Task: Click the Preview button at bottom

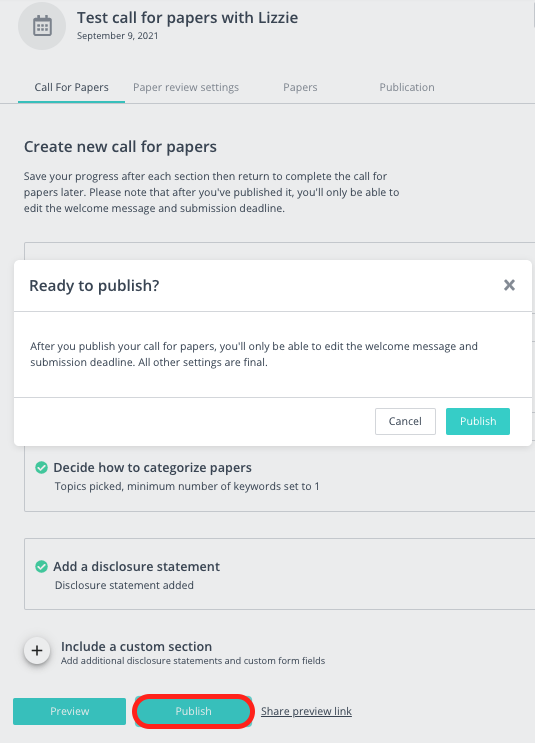Action: point(70,711)
